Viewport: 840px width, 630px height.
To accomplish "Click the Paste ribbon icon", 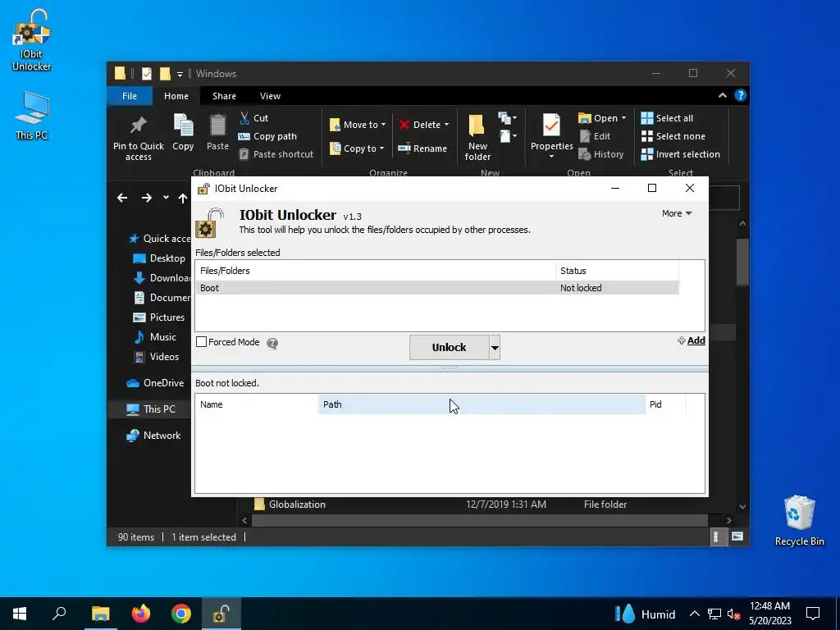I will click(217, 133).
